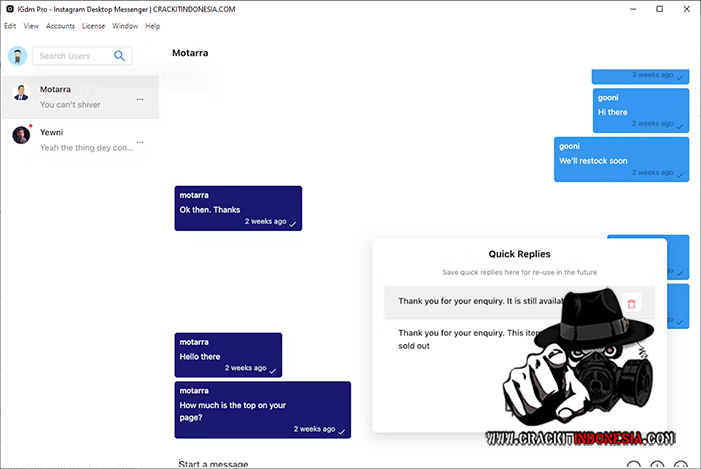Select the Yewni conversation

click(x=85, y=139)
